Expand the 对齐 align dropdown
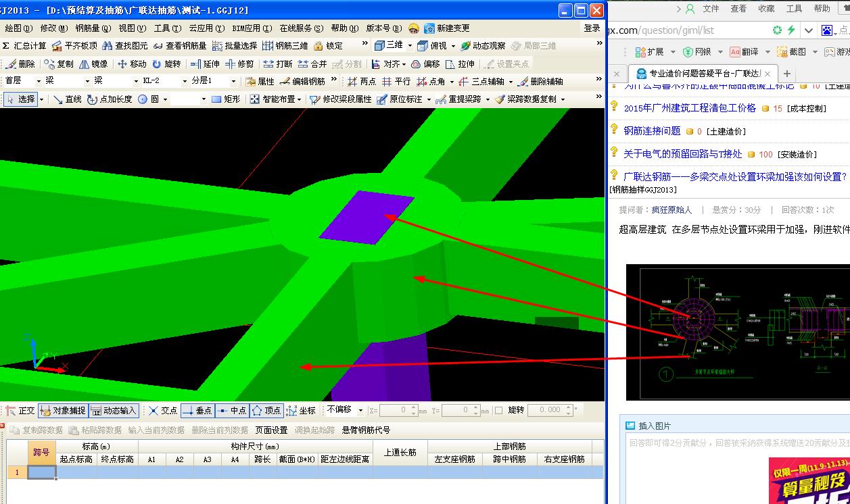850x504 pixels. click(404, 64)
